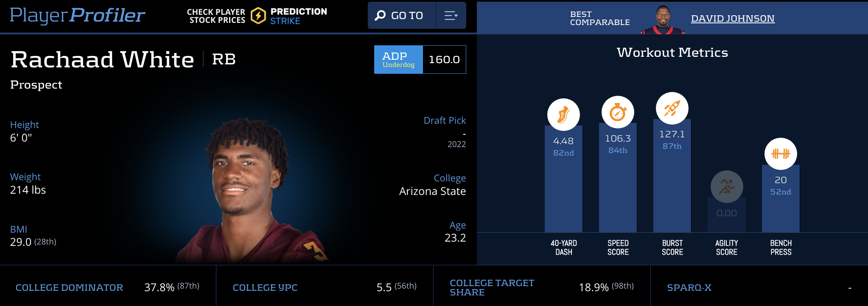Viewport: 868px width, 306px height.
Task: Click the ADP Underdog blue badge
Action: click(398, 60)
